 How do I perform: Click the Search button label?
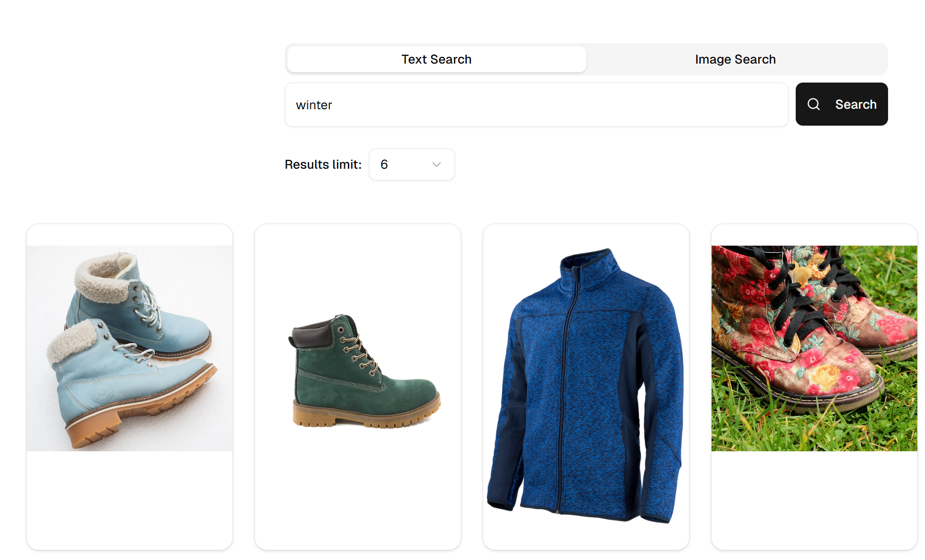[x=856, y=104]
